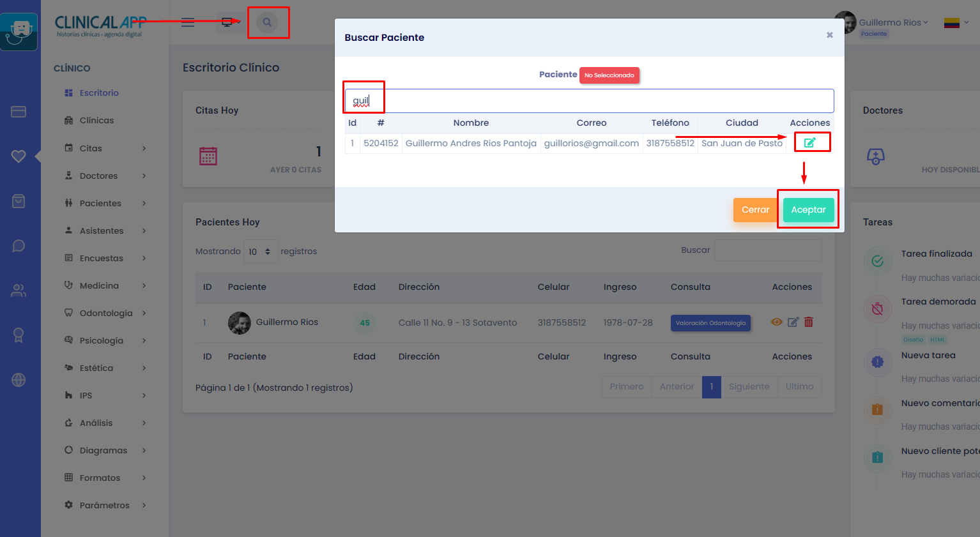This screenshot has width=980, height=537.
Task: Click the globe icon in left rail
Action: pos(19,380)
